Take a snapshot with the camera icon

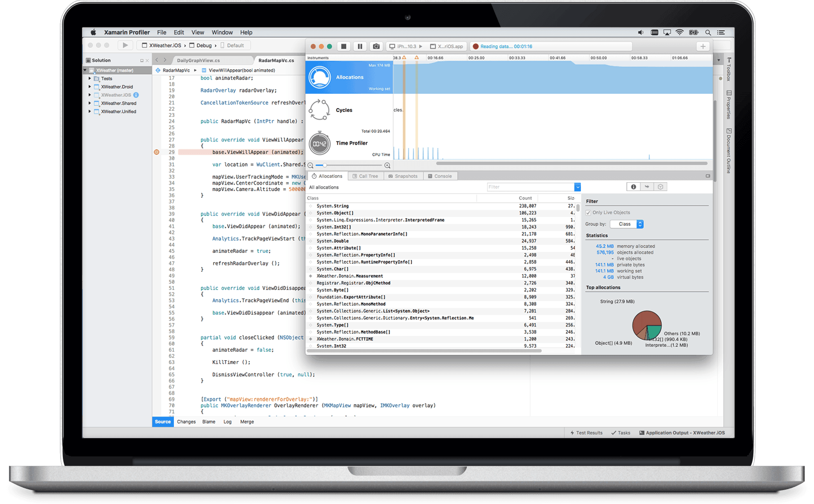(x=376, y=46)
